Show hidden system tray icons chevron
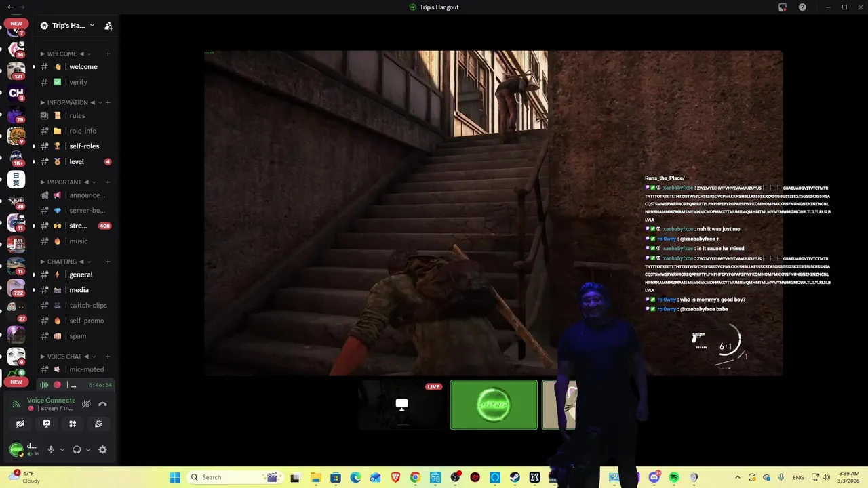The width and height of the screenshot is (868, 488). tap(738, 477)
